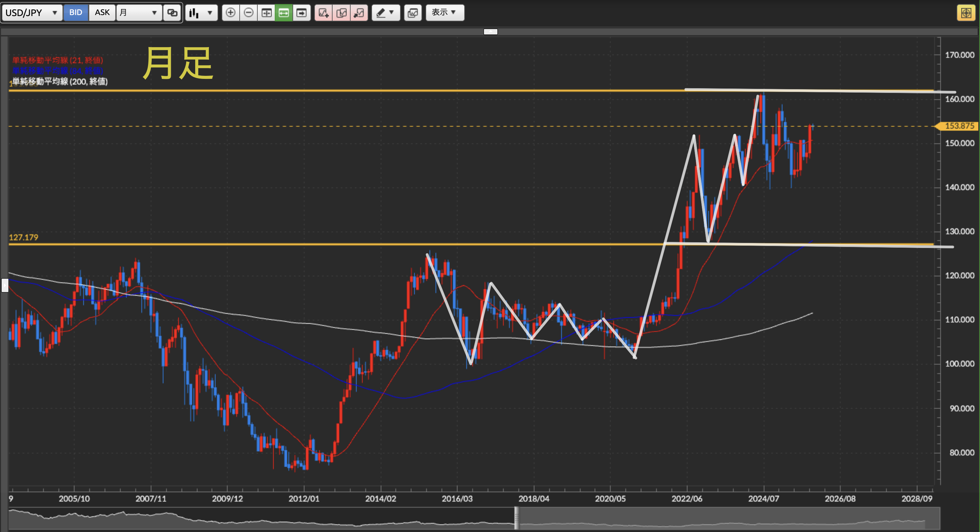Click the scroll to latest arrow icon
The height and width of the screenshot is (532, 980).
coord(302,13)
